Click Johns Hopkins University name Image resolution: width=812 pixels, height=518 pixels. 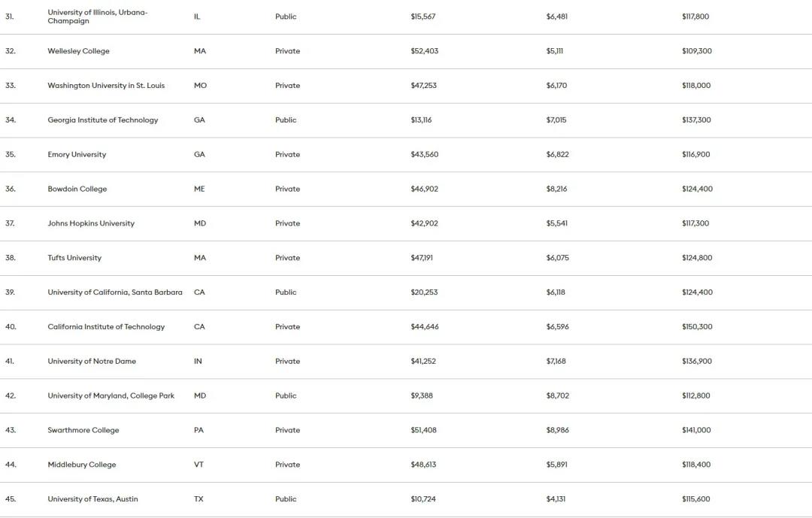tap(91, 223)
